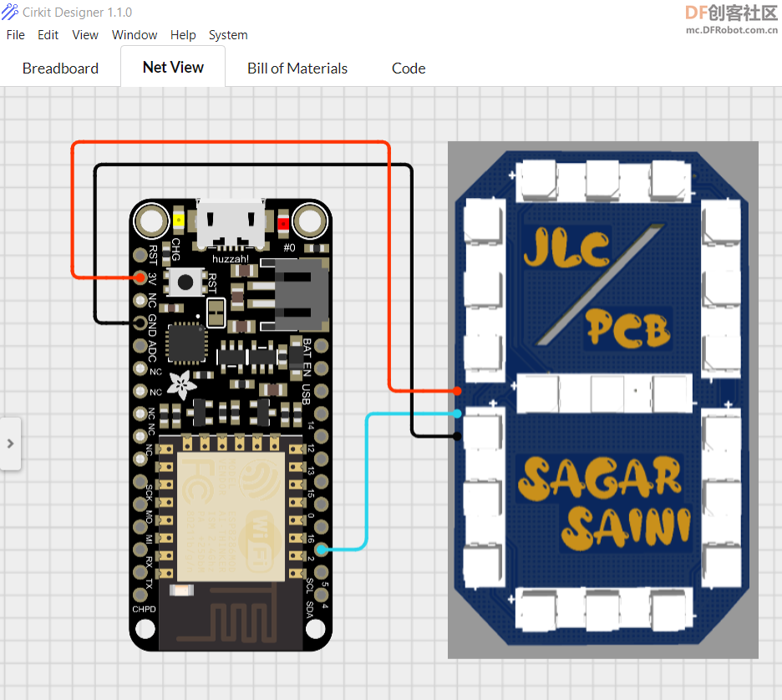Screen dimensions: 782x700
Task: Select the red power wire
Action: click(231, 143)
